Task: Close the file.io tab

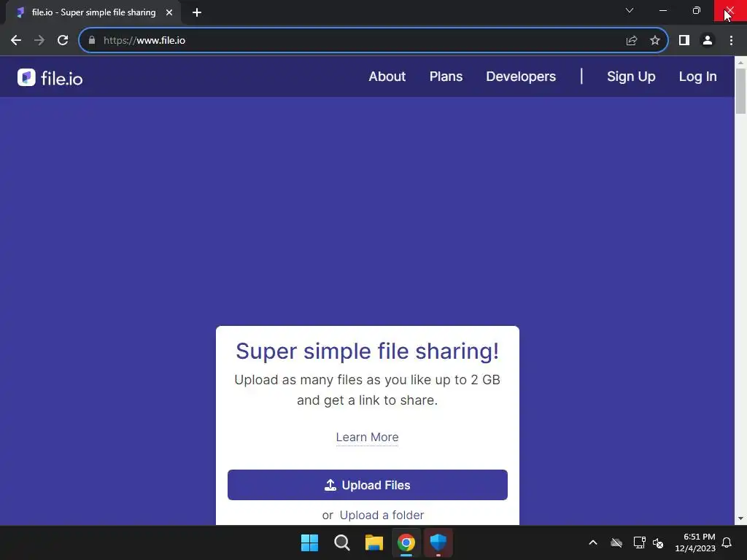Action: (169, 12)
